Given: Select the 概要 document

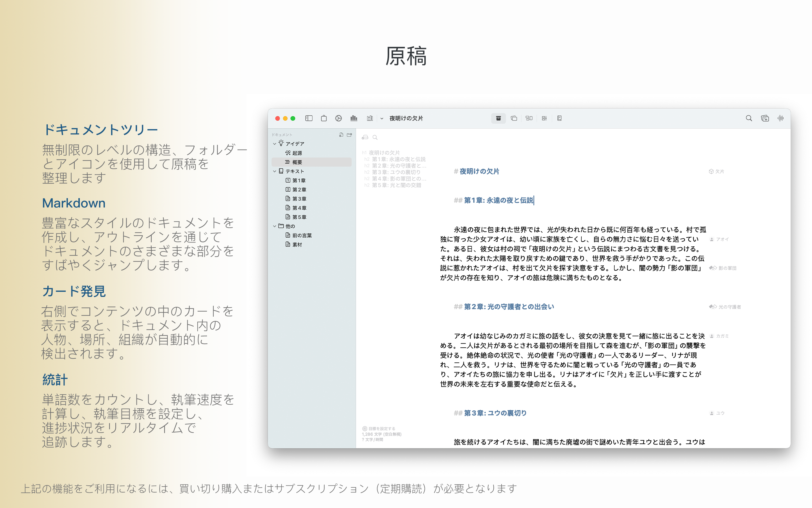Looking at the screenshot, I should [311, 162].
